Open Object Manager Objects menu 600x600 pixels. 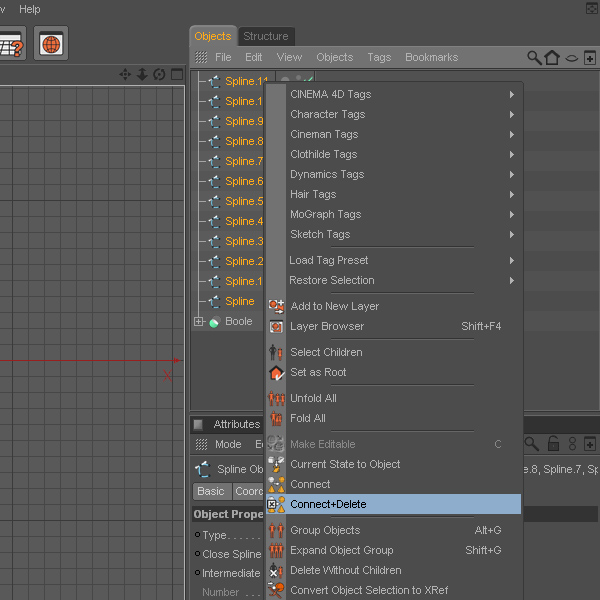(334, 57)
